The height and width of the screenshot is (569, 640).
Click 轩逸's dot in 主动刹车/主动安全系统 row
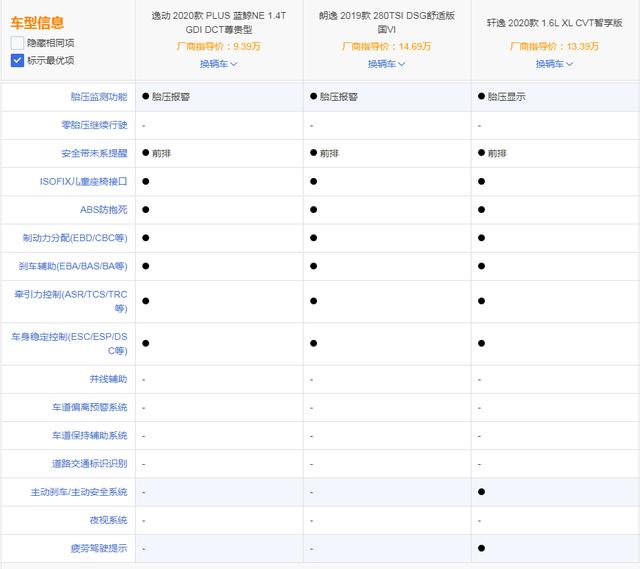pyautogui.click(x=482, y=492)
